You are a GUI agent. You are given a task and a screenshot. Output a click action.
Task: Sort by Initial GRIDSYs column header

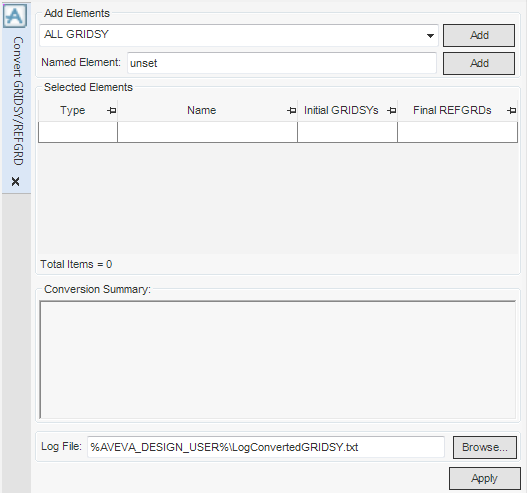click(341, 110)
